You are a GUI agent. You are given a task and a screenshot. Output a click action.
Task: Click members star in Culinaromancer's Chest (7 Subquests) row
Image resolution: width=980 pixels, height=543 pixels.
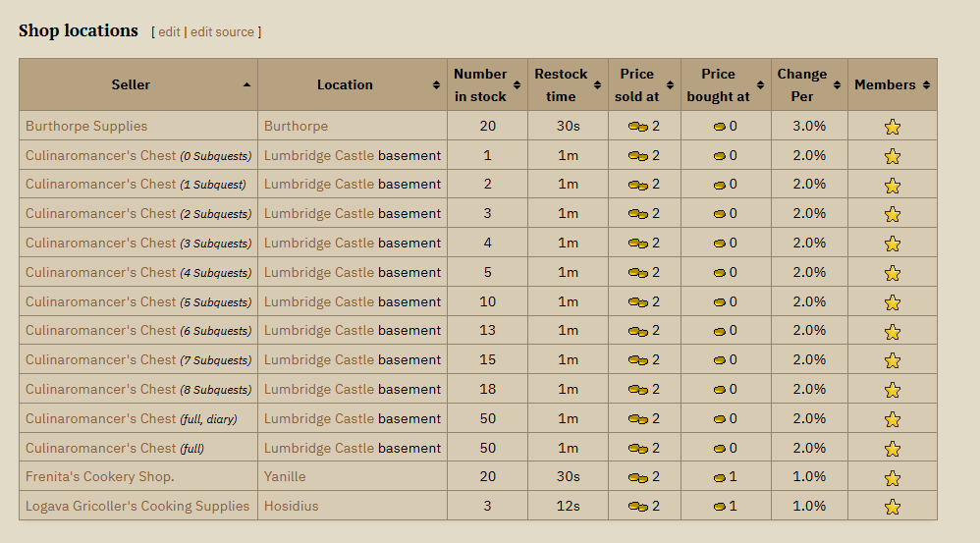[893, 360]
